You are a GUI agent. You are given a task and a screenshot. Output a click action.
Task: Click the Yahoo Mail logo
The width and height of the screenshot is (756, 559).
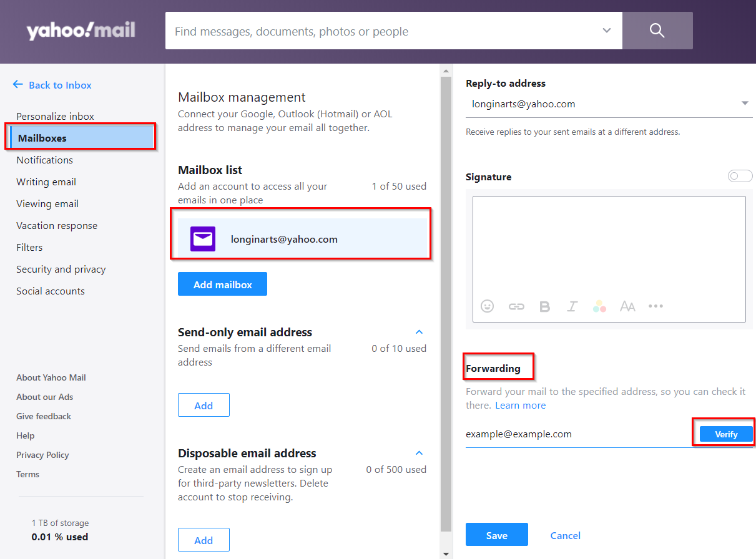pyautogui.click(x=81, y=31)
